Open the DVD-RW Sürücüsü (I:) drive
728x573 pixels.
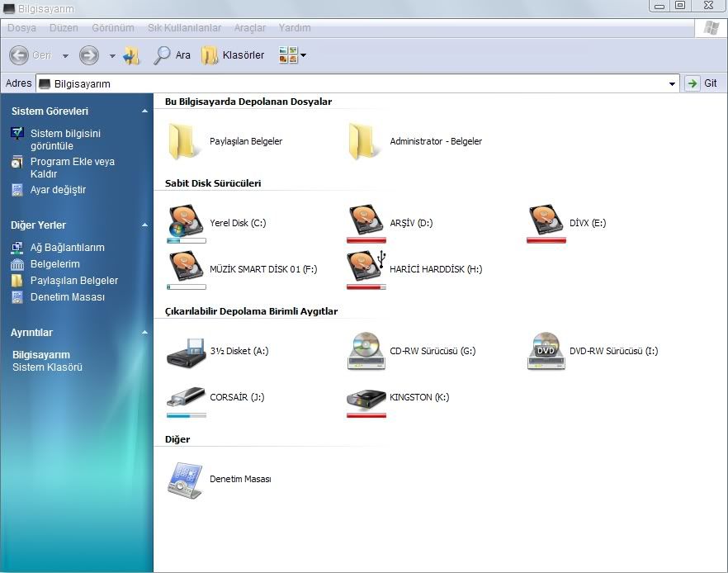(x=546, y=351)
